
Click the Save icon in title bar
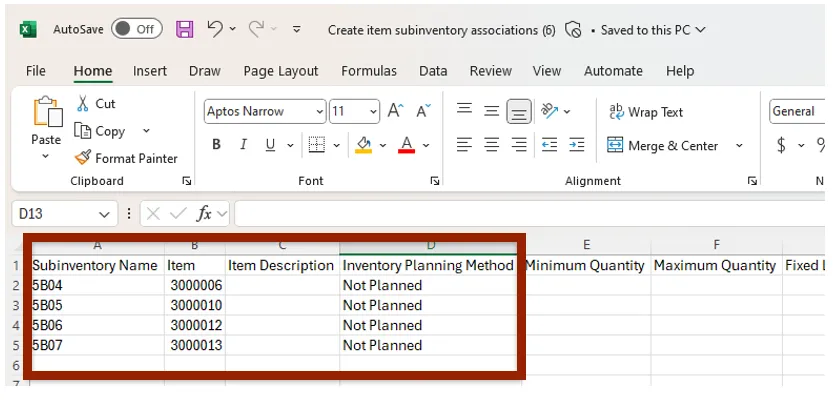tap(185, 29)
